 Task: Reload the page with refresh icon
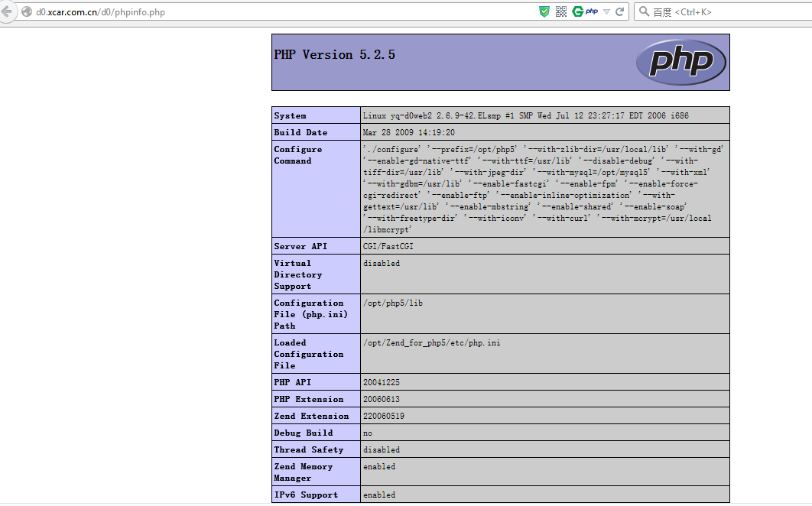[619, 11]
